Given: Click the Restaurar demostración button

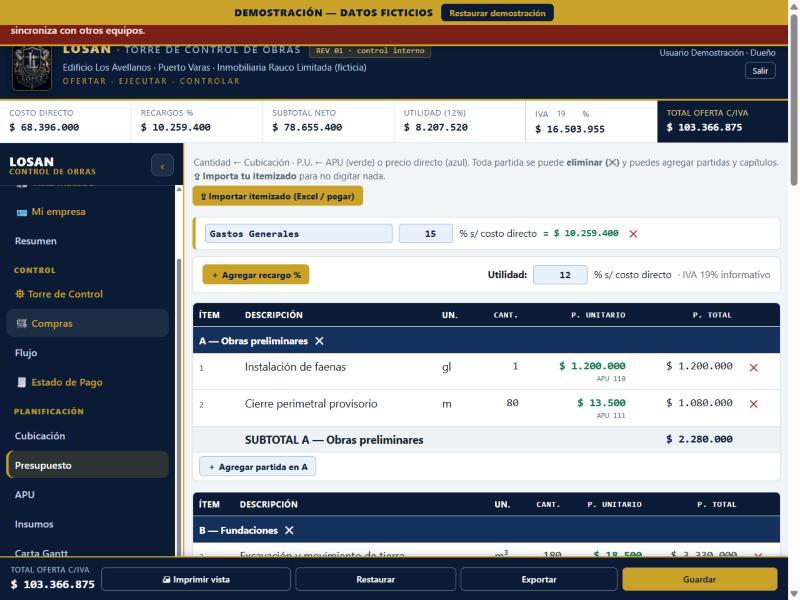Looking at the screenshot, I should (497, 13).
